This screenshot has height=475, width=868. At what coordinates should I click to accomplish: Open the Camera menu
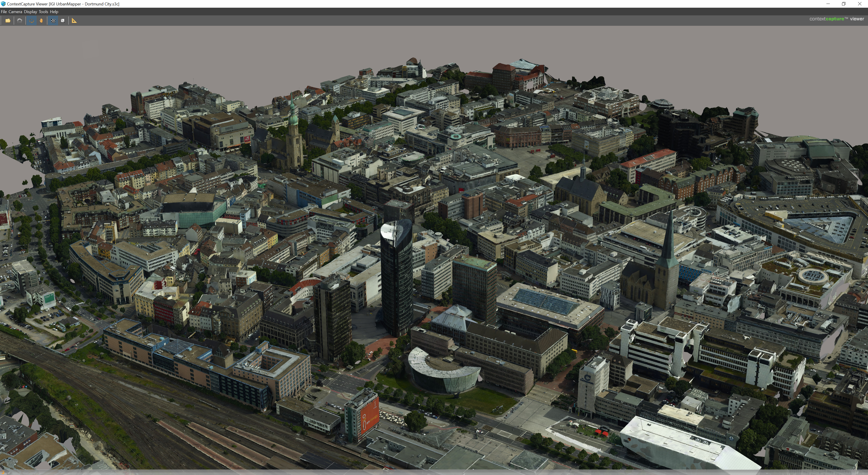(x=15, y=12)
